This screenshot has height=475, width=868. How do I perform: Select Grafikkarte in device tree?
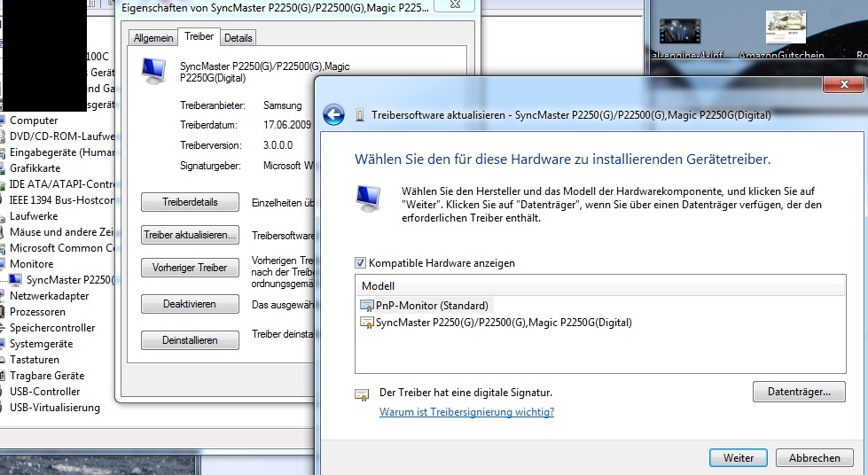pyautogui.click(x=35, y=168)
